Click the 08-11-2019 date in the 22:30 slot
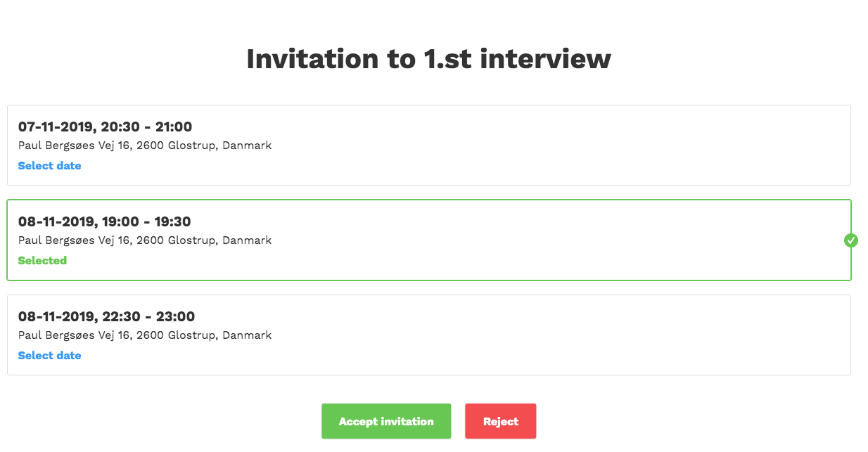 coord(56,317)
